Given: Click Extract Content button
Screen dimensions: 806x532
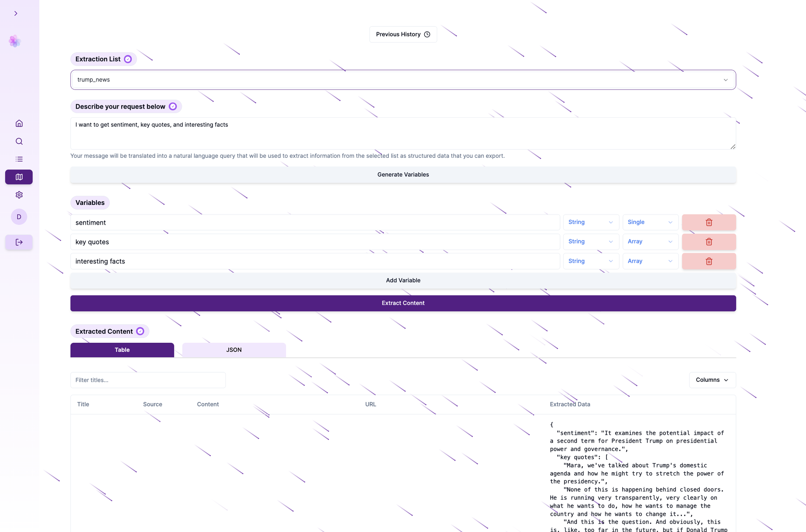Looking at the screenshot, I should point(403,303).
